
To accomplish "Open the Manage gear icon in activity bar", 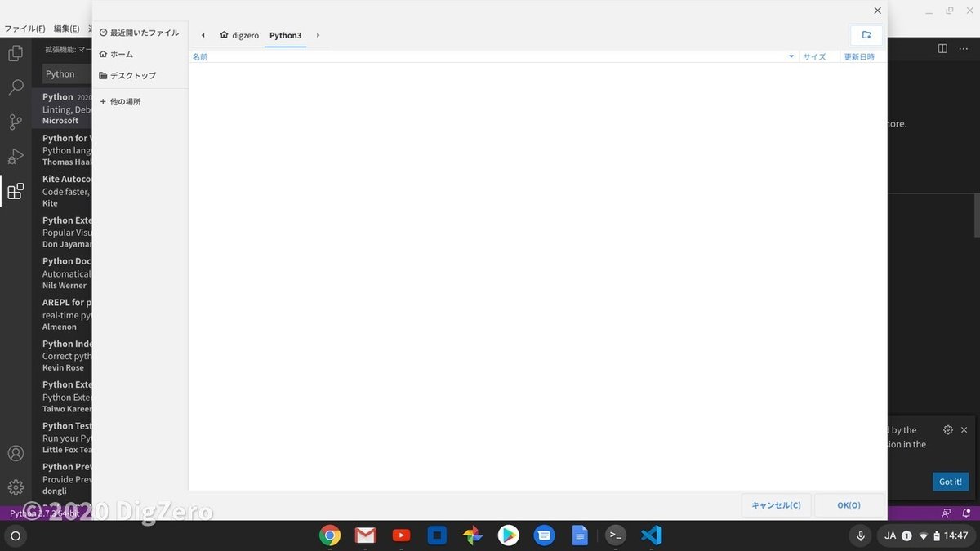I will (x=16, y=487).
